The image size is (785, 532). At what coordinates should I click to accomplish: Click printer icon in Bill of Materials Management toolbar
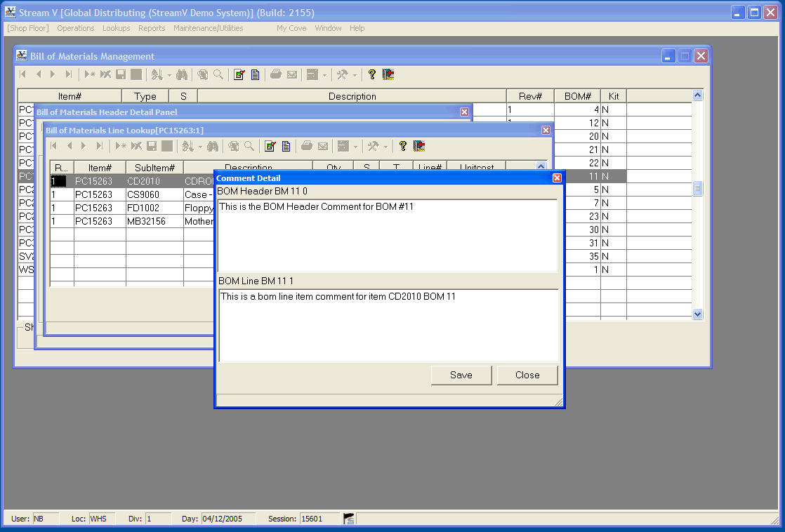coord(276,74)
